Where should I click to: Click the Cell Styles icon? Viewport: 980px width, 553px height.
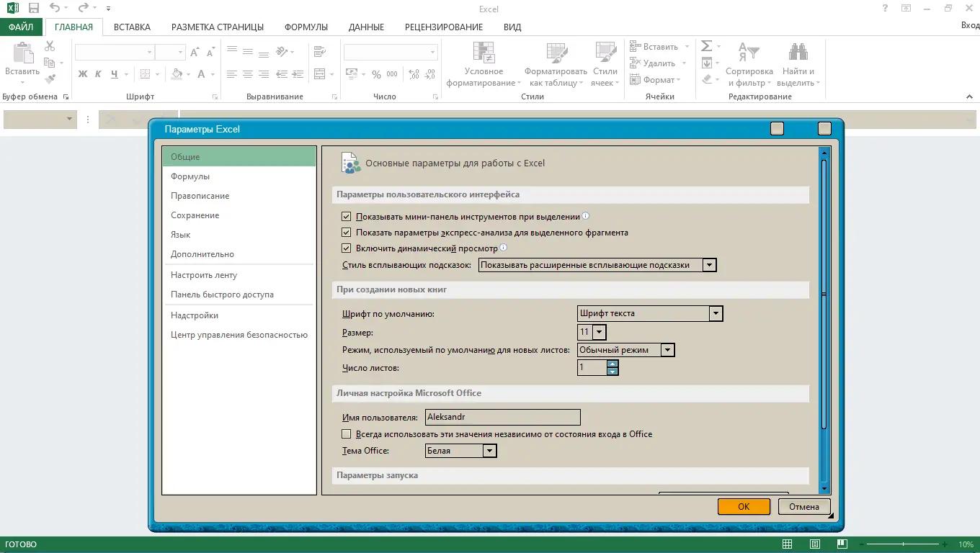coord(605,53)
